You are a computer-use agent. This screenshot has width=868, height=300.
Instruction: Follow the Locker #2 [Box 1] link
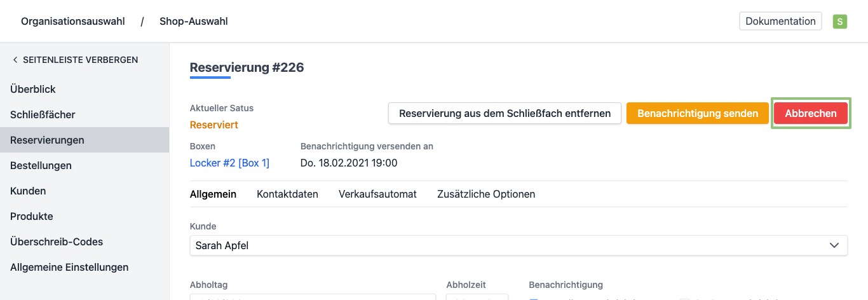click(x=229, y=163)
